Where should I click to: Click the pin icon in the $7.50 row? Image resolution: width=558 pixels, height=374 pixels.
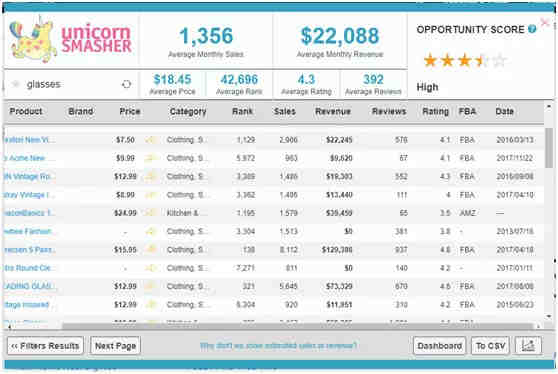click(151, 140)
